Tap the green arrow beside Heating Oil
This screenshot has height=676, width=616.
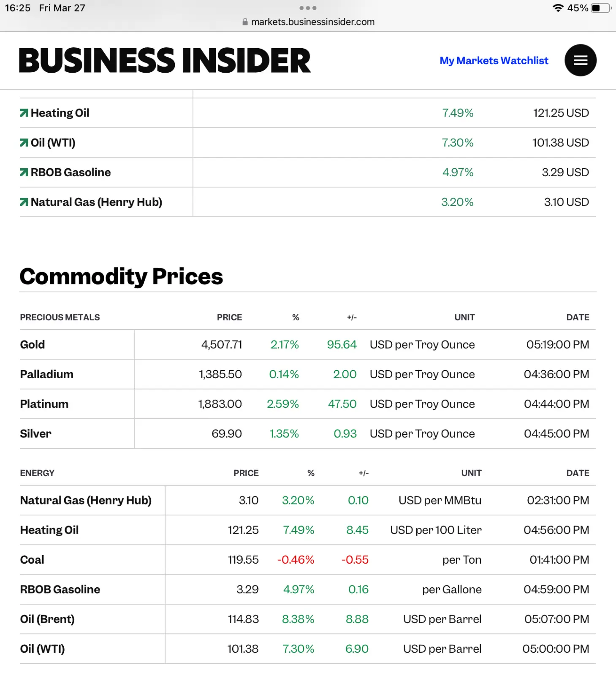pyautogui.click(x=24, y=113)
